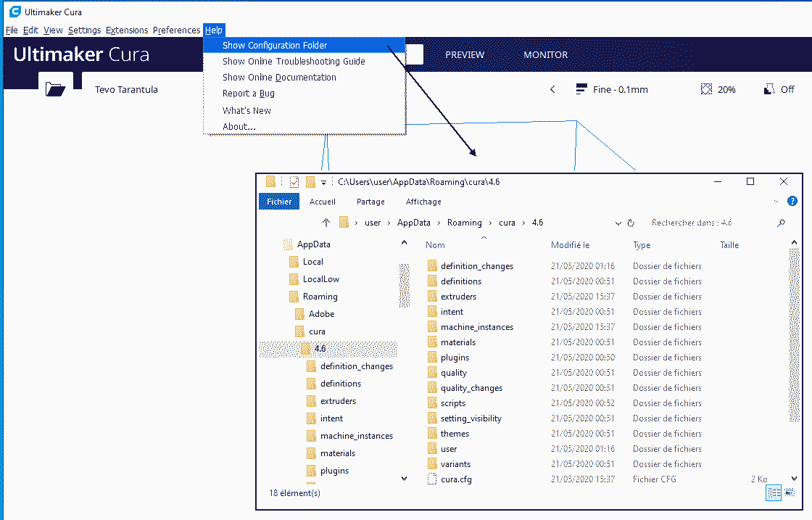Click the Roaming breadcrumb segment
The width and height of the screenshot is (812, 520).
click(464, 223)
